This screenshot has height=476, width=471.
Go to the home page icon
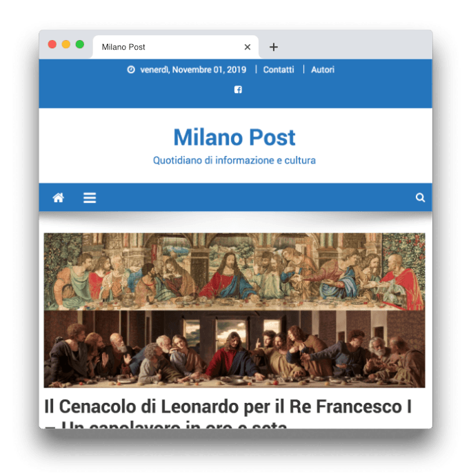pyautogui.click(x=58, y=197)
